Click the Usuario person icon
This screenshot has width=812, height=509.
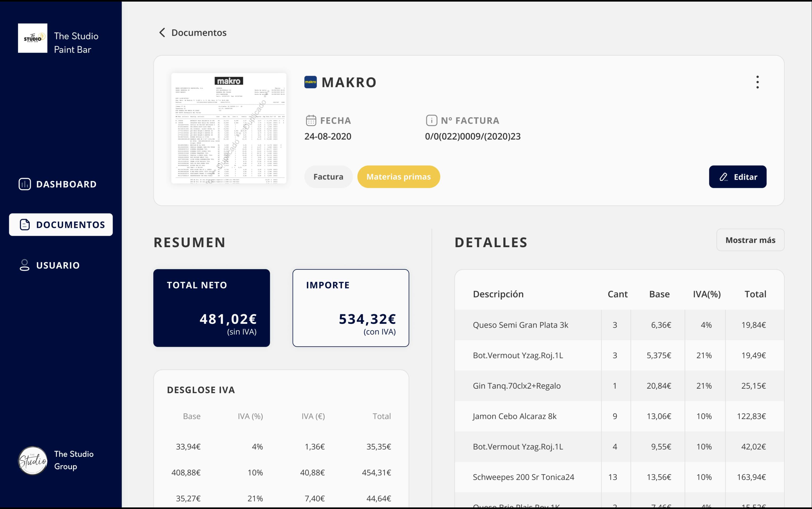(24, 265)
